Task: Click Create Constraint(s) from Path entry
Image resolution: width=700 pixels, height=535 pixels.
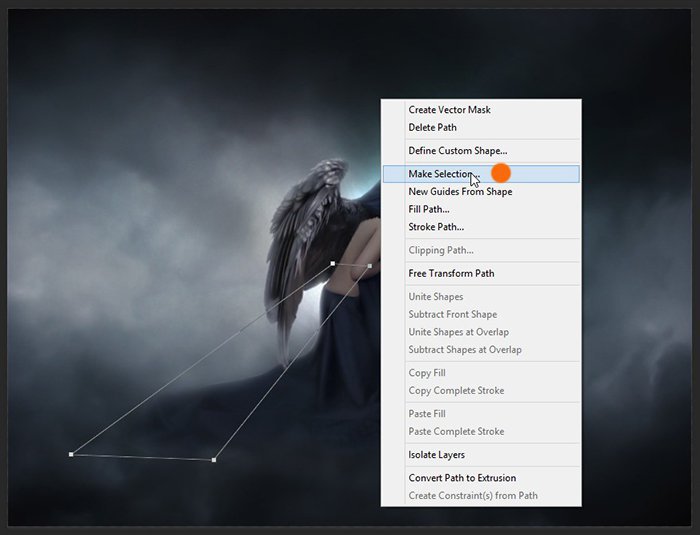Action: (472, 496)
